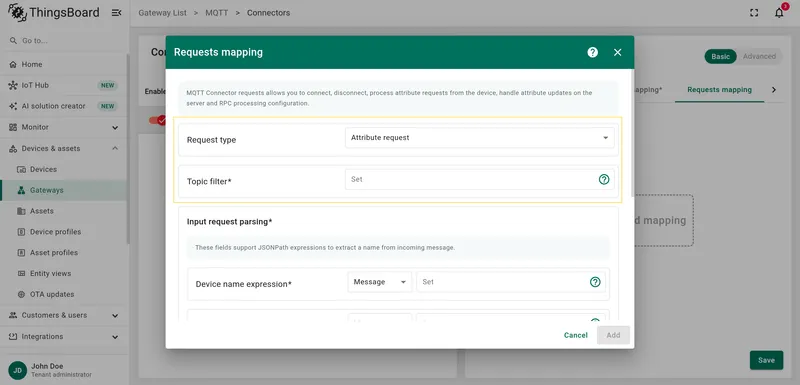This screenshot has height=385, width=800.
Task: Open Gateways in the sidebar
Action: pos(64,190)
